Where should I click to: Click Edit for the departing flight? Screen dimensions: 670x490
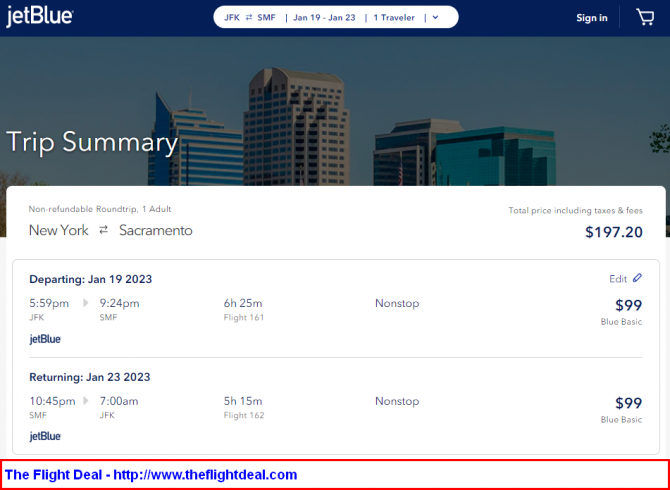point(618,279)
